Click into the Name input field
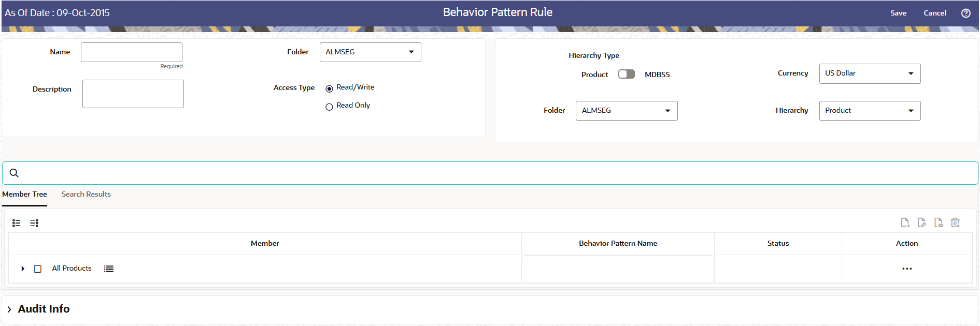 (x=132, y=52)
